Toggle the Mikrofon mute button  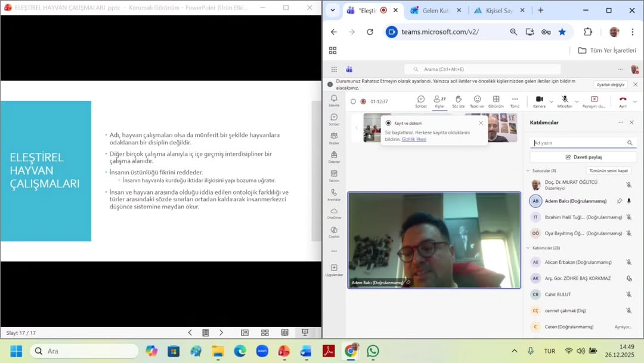click(564, 100)
